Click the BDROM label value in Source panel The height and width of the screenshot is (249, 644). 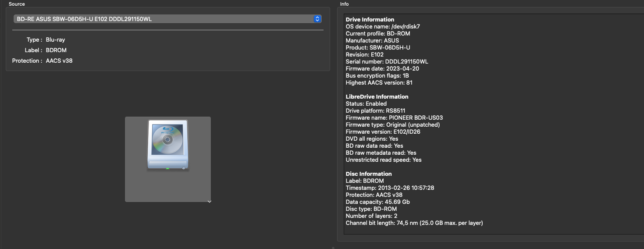[x=56, y=50]
